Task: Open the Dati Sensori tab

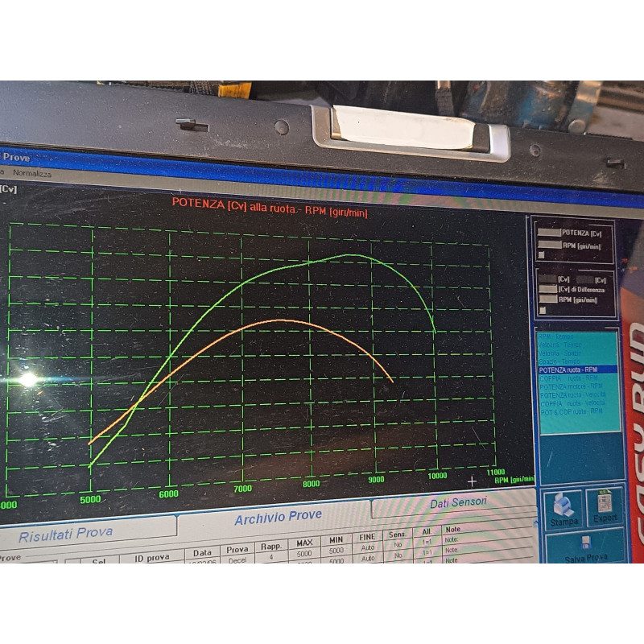Action: pos(458,502)
